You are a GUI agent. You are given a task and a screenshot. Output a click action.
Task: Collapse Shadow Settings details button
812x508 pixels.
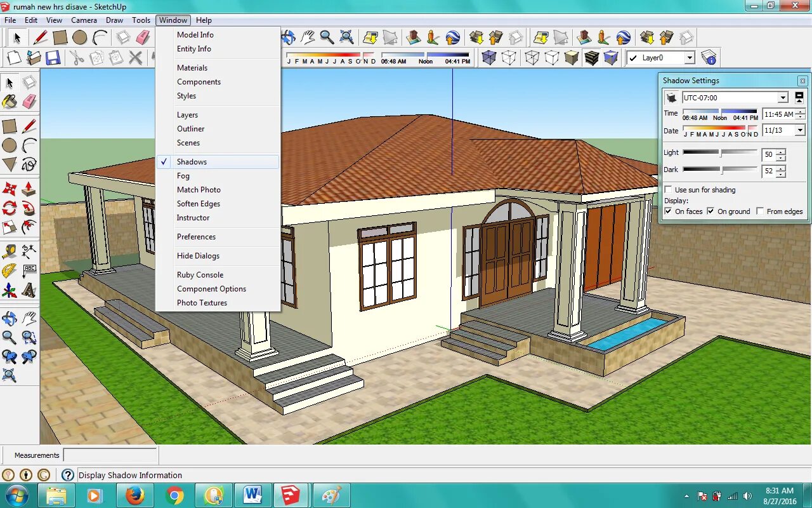click(799, 98)
